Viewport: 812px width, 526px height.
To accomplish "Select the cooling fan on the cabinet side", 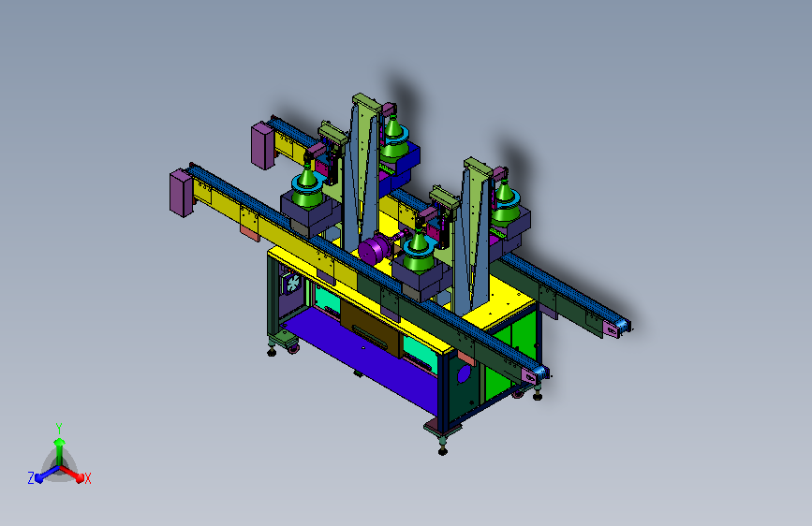I will point(292,284).
